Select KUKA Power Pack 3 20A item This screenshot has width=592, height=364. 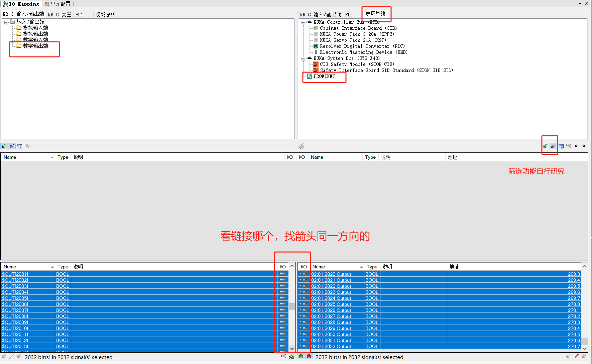pyautogui.click(x=357, y=34)
